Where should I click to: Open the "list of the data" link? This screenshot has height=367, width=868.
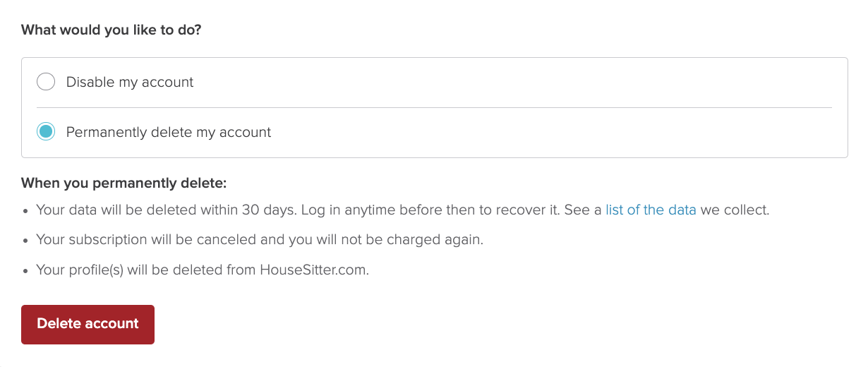coord(651,210)
